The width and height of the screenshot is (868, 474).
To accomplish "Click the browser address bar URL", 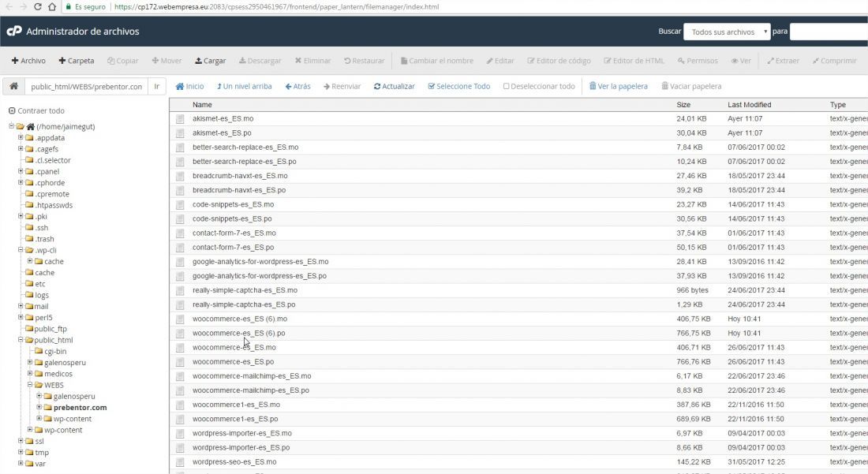I will [x=277, y=6].
